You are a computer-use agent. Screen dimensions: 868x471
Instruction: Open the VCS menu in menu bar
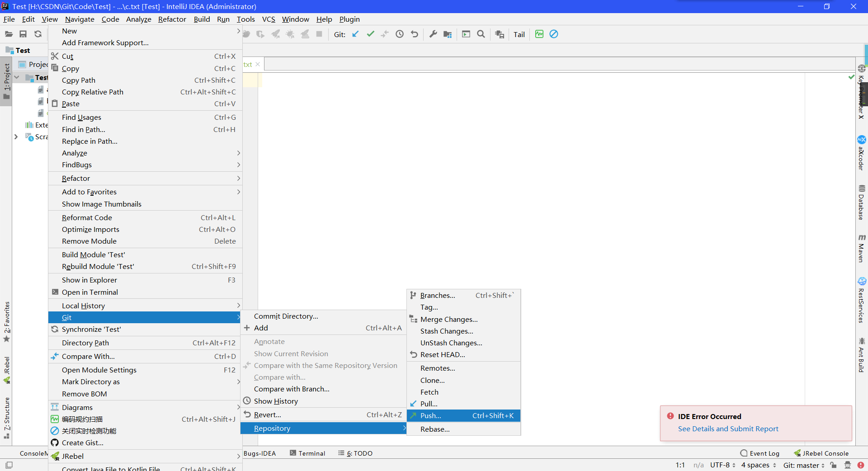pyautogui.click(x=269, y=19)
